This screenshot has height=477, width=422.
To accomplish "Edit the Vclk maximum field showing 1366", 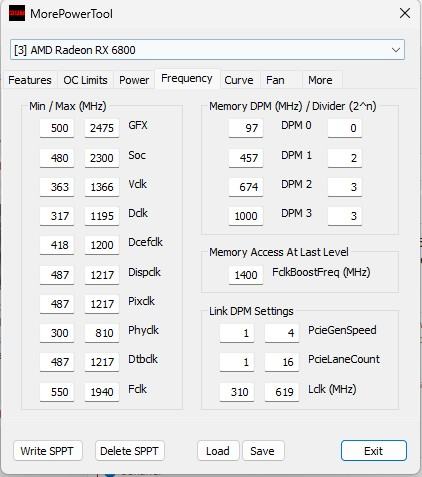I will tap(102, 187).
